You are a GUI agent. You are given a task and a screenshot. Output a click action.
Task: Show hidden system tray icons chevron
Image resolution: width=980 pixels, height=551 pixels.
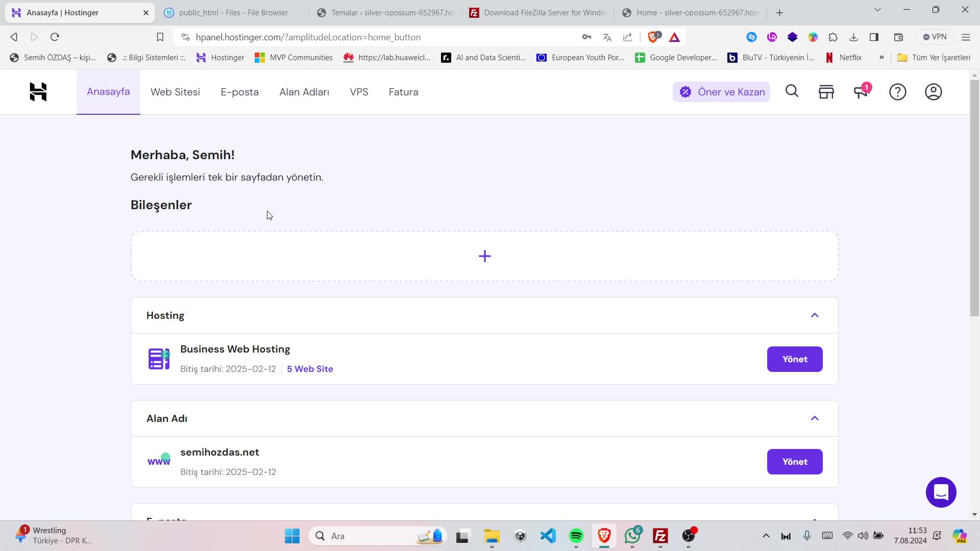(x=766, y=536)
